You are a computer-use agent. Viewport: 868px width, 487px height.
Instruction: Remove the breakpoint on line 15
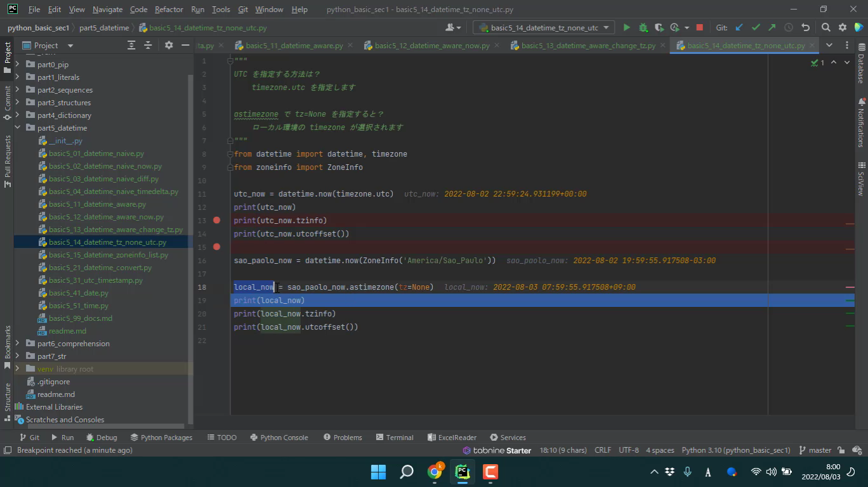point(217,247)
